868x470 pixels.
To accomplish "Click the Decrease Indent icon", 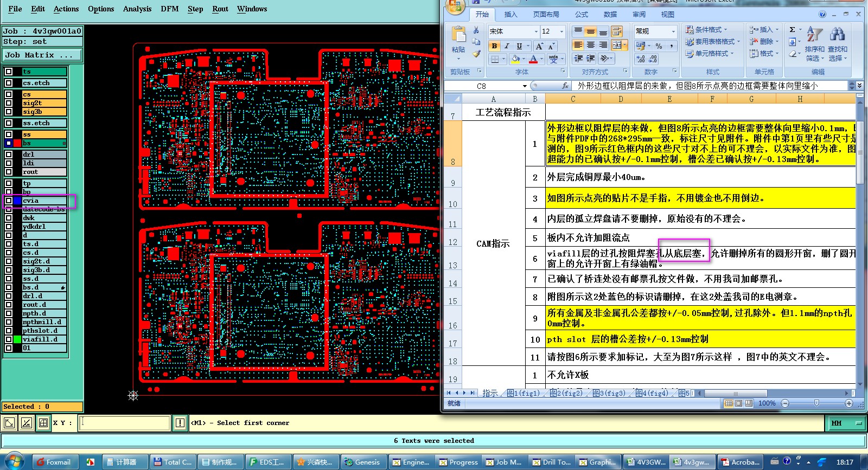I will (x=578, y=58).
